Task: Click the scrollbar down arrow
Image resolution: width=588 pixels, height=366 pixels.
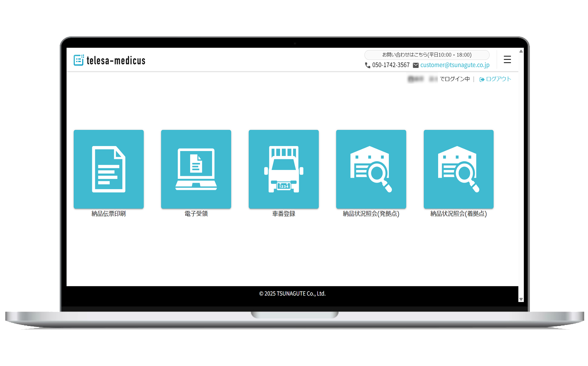Action: 521,299
